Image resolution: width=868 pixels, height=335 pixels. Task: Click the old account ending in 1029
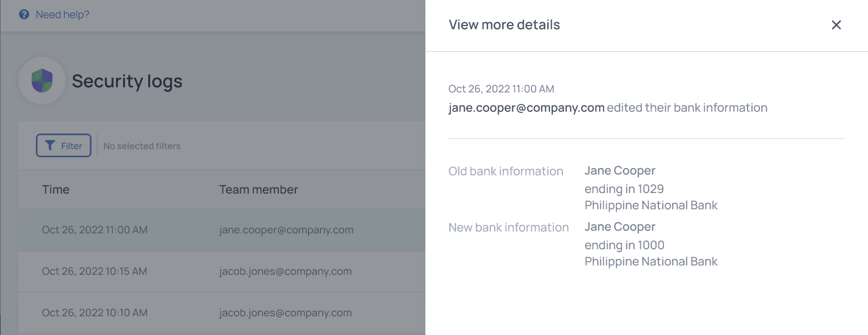coord(624,189)
